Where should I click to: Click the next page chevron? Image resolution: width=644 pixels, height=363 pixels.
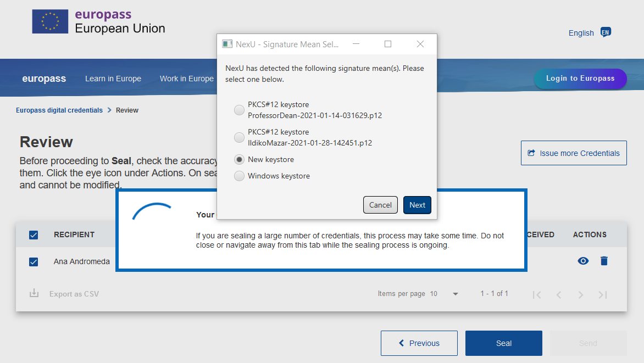581,295
